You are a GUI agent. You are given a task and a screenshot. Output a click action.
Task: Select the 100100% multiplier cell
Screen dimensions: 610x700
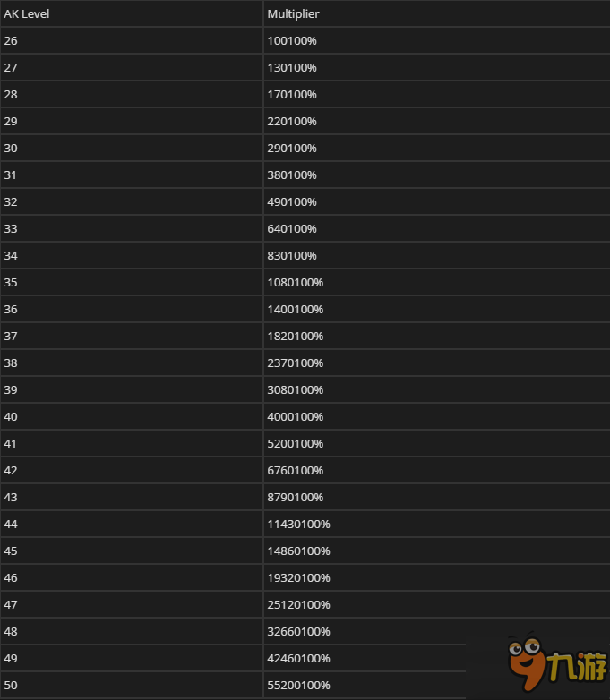pyautogui.click(x=436, y=40)
